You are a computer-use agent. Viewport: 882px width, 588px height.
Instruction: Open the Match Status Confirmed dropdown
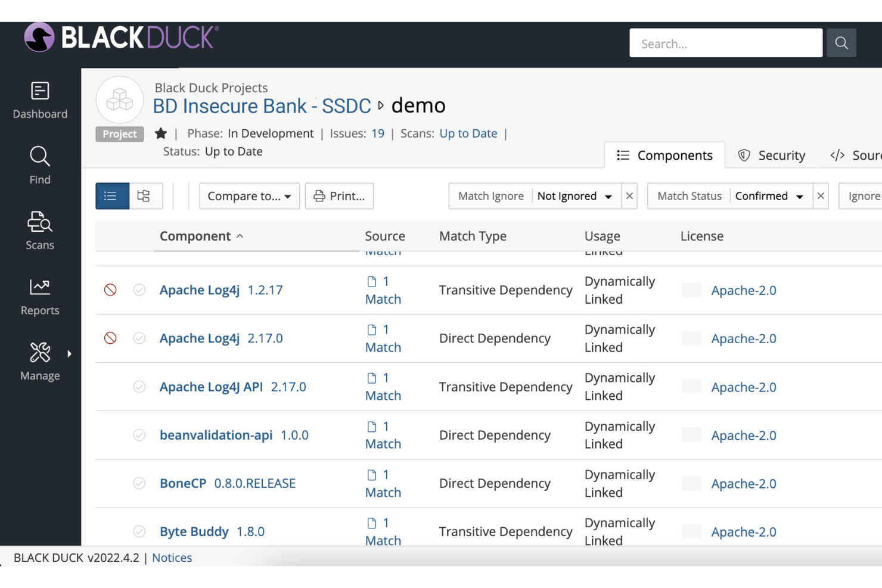pyautogui.click(x=771, y=196)
